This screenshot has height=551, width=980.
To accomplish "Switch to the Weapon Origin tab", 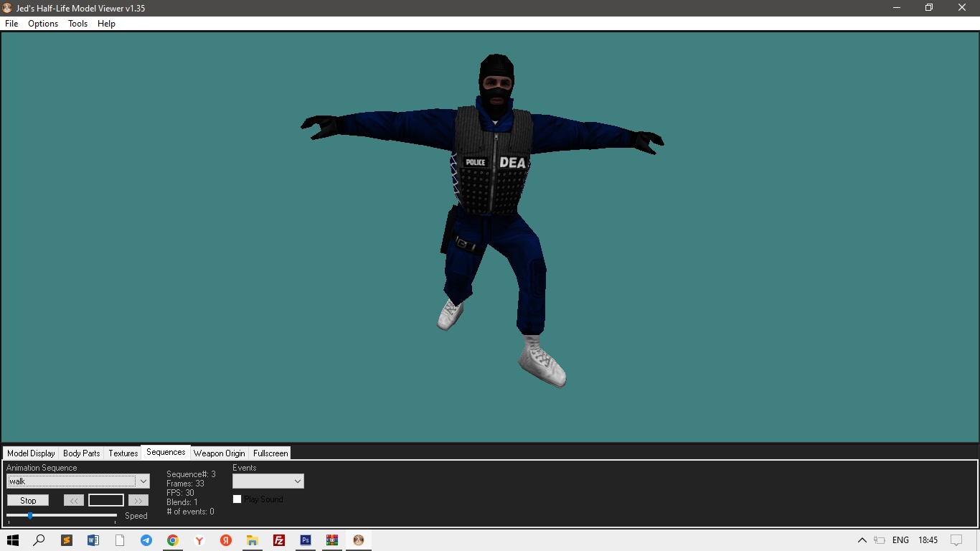I will 220,453.
